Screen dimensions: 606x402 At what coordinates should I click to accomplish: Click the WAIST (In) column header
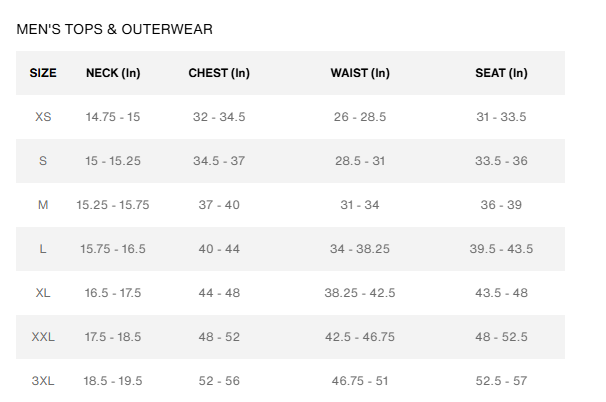(x=360, y=73)
